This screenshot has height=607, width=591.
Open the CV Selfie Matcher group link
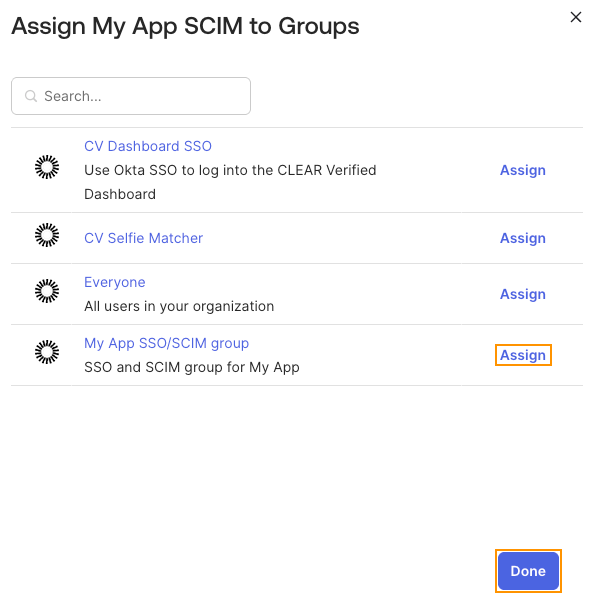pos(144,238)
